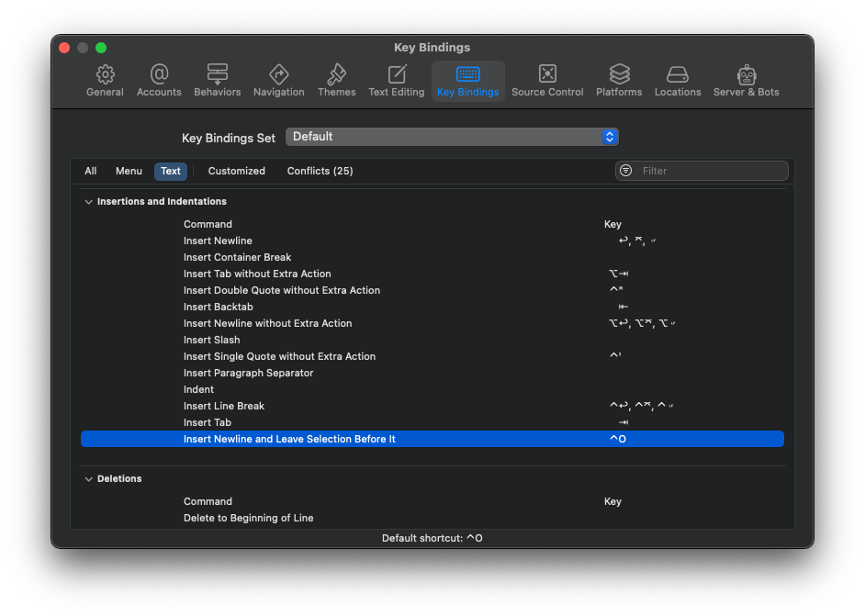This screenshot has width=865, height=616.
Task: Open the Accounts preferences pane
Action: click(158, 80)
